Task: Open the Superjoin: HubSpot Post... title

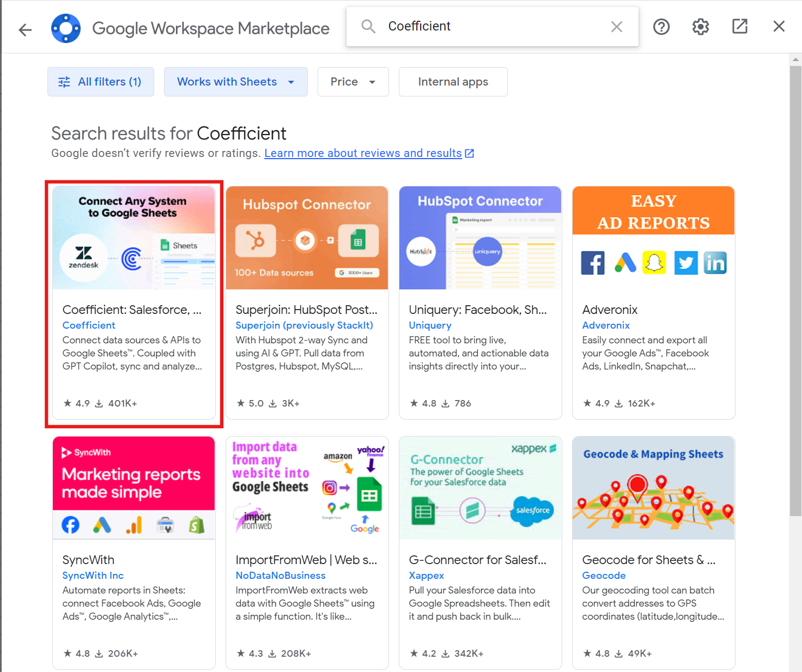Action: (306, 310)
